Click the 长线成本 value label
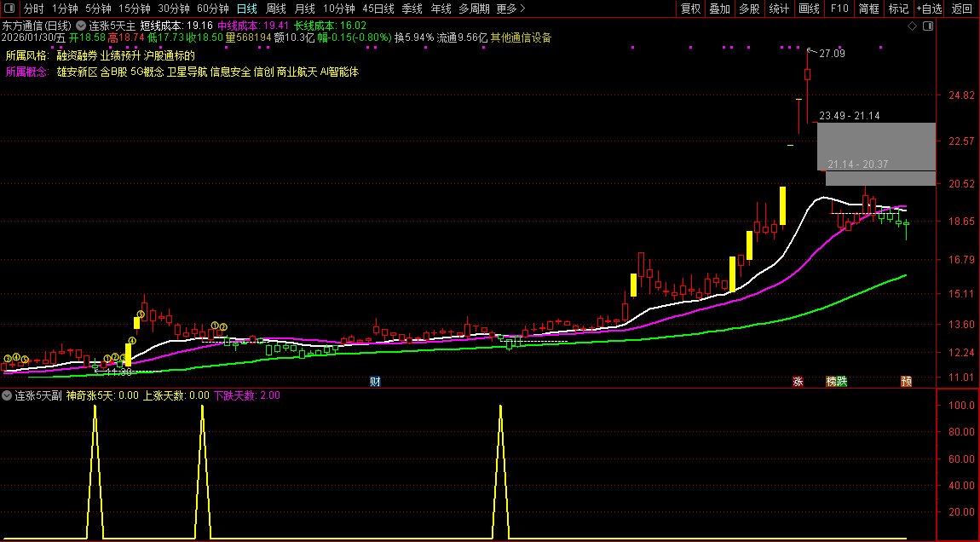 point(330,26)
